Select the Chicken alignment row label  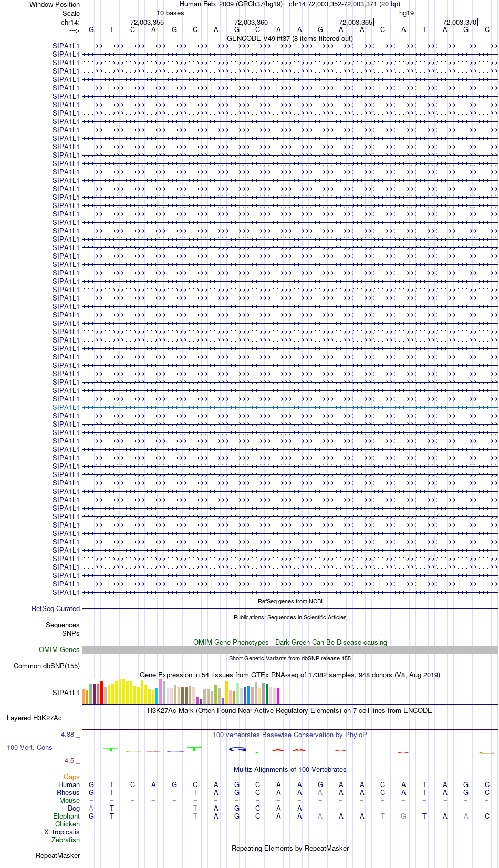tap(67, 824)
